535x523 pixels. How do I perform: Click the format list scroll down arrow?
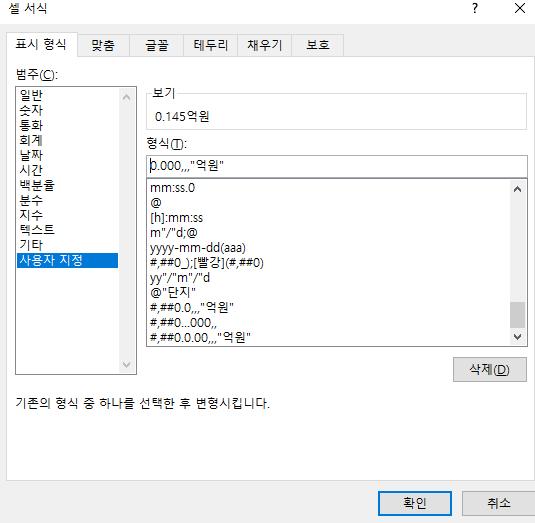coord(517,337)
